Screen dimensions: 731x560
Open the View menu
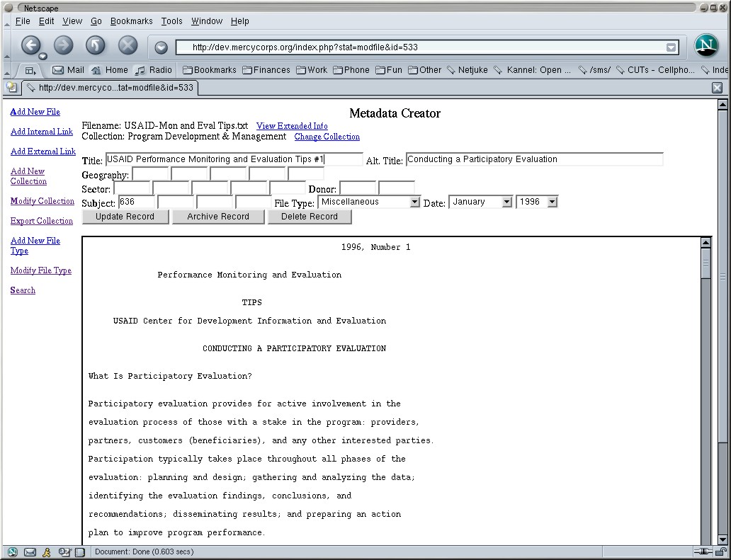[x=72, y=21]
